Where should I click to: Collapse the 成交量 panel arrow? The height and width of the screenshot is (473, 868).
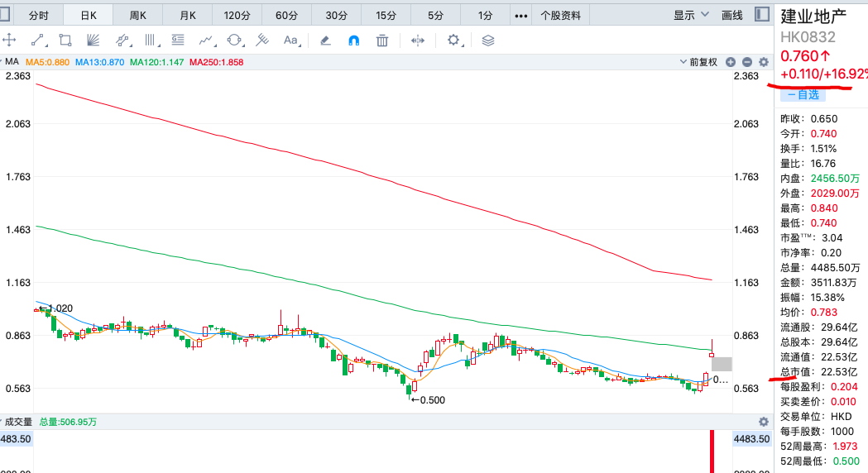pos(2,422)
